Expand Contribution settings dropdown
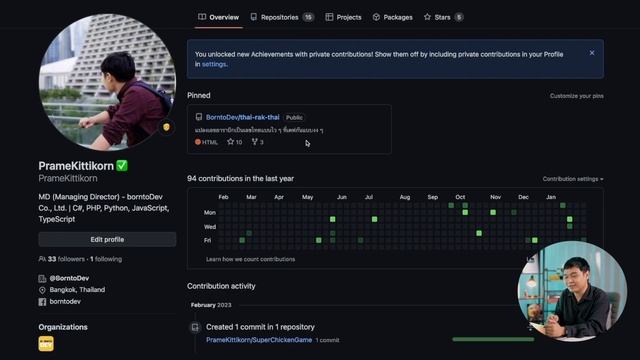Screen dimensions: 640x360 pyautogui.click(x=573, y=179)
